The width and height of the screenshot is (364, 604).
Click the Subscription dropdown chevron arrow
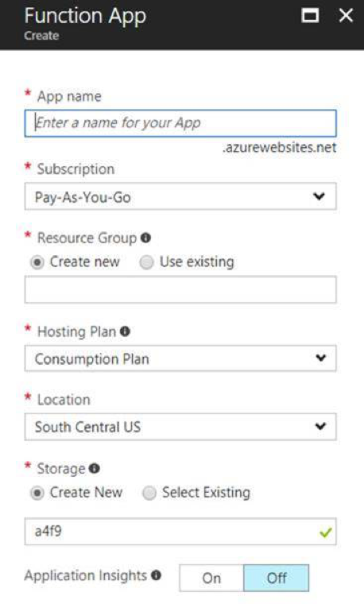(319, 196)
